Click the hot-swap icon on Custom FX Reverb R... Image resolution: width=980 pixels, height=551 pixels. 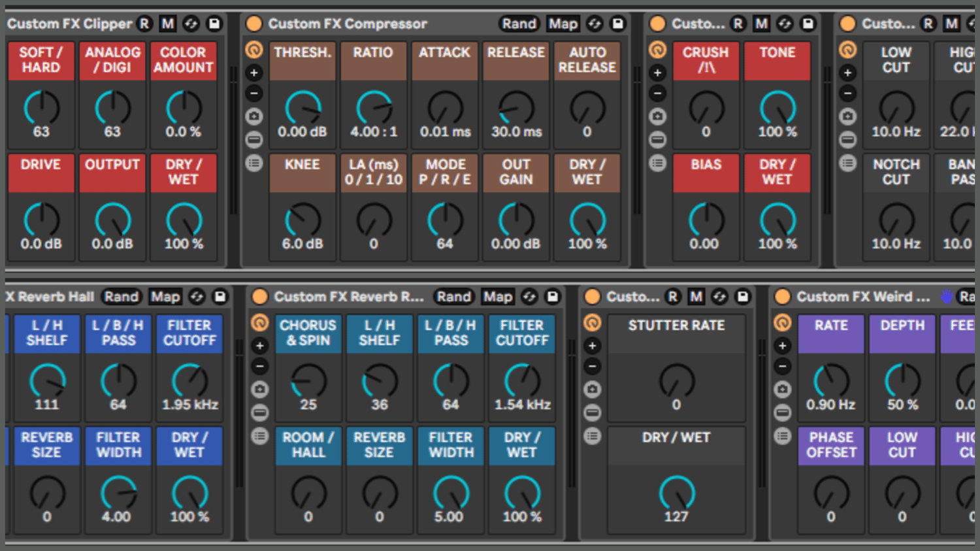529,297
